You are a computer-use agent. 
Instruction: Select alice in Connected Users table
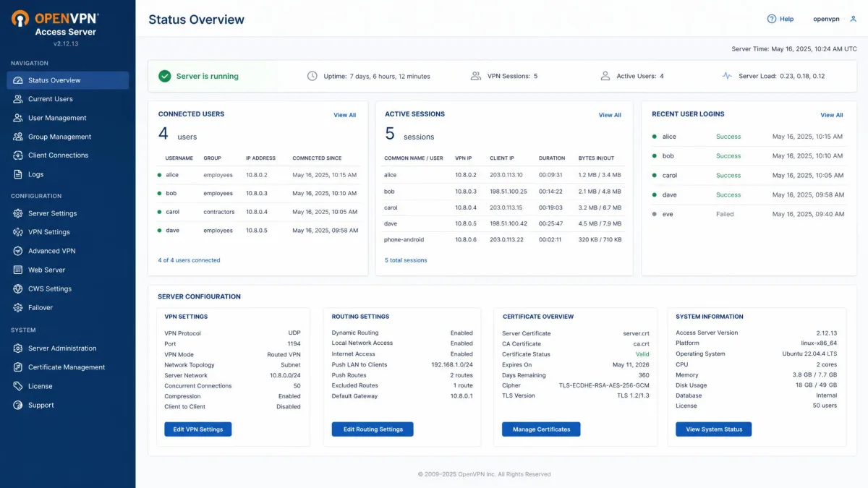tap(172, 175)
